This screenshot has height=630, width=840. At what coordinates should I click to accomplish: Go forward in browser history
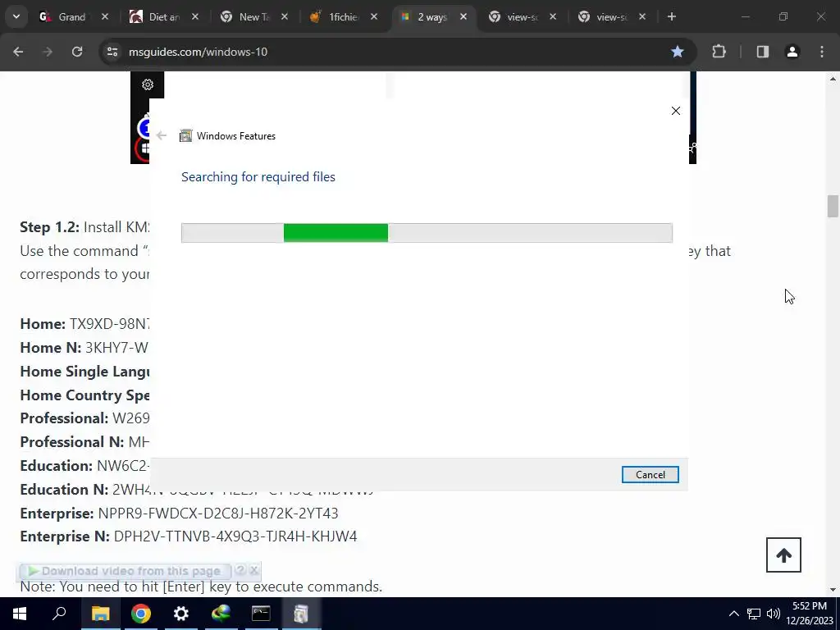pos(48,52)
